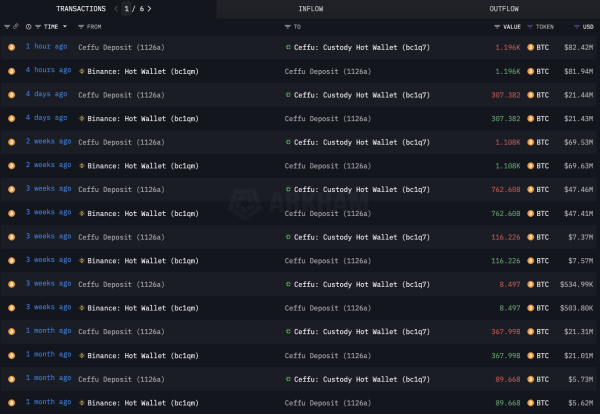Click the Bitcoin chain icon on the 1 hour ago row
The width and height of the screenshot is (600, 414).
(x=11, y=47)
